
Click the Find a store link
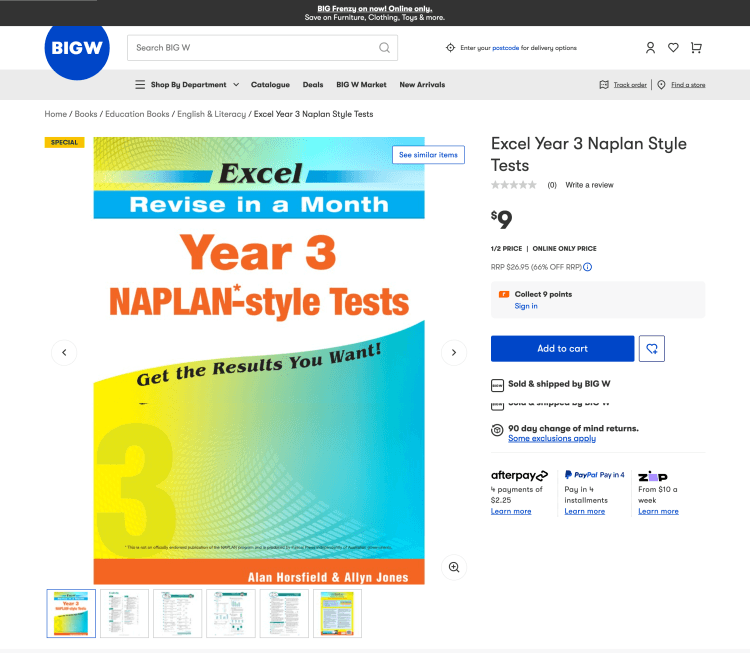point(688,85)
